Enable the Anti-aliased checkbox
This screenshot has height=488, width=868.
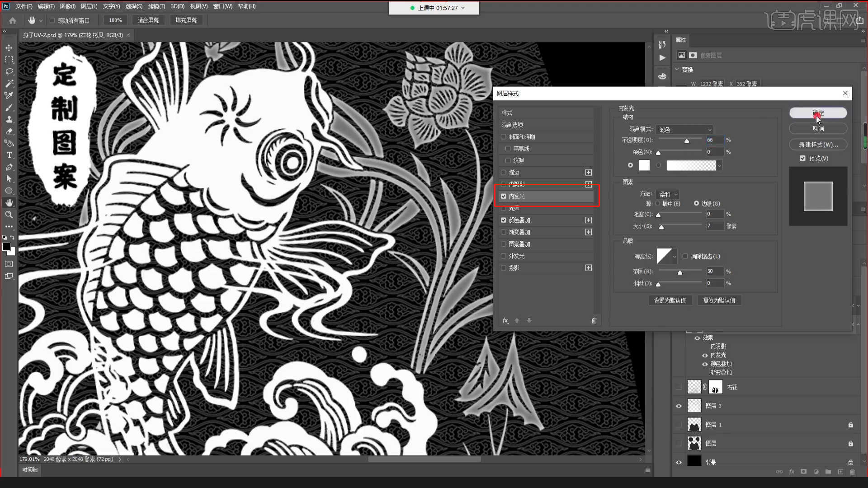(x=685, y=256)
